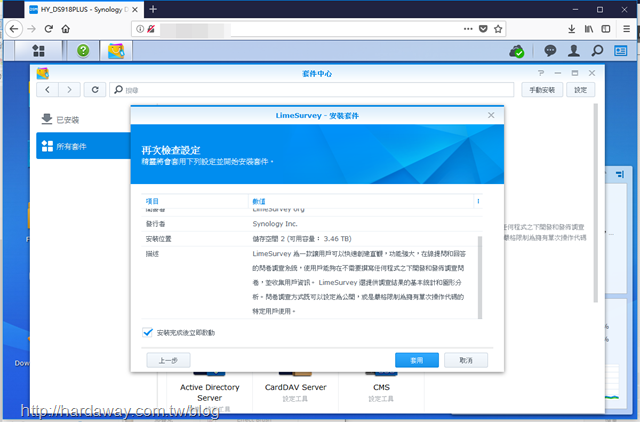Close the LimeSurvey install dialog

[x=491, y=115]
